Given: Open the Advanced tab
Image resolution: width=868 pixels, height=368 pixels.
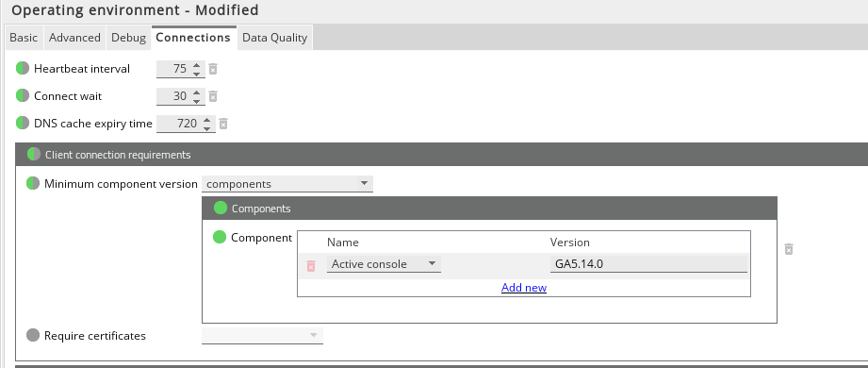Looking at the screenshot, I should [x=74, y=38].
